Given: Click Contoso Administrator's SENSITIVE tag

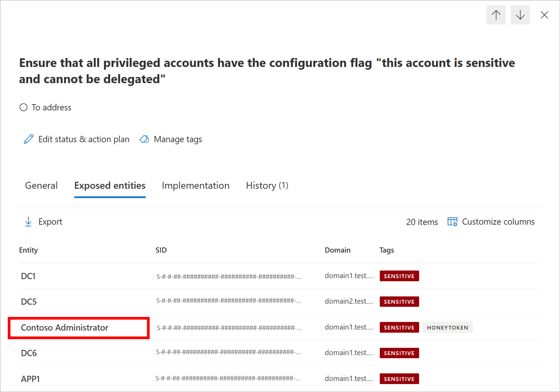Looking at the screenshot, I should click(x=399, y=327).
